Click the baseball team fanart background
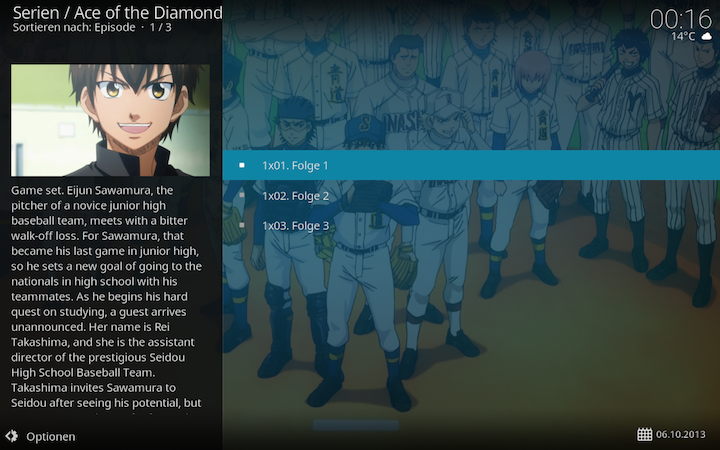Viewport: 720px width, 450px height. tap(471, 321)
